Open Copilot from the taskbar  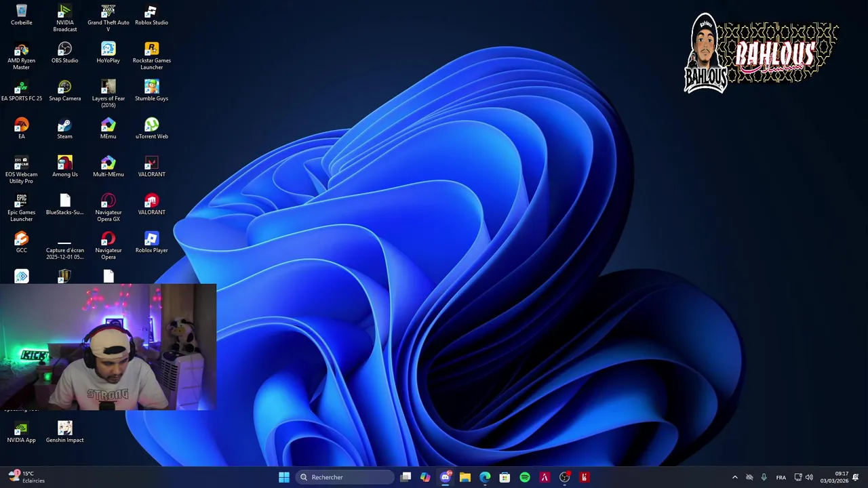click(425, 477)
